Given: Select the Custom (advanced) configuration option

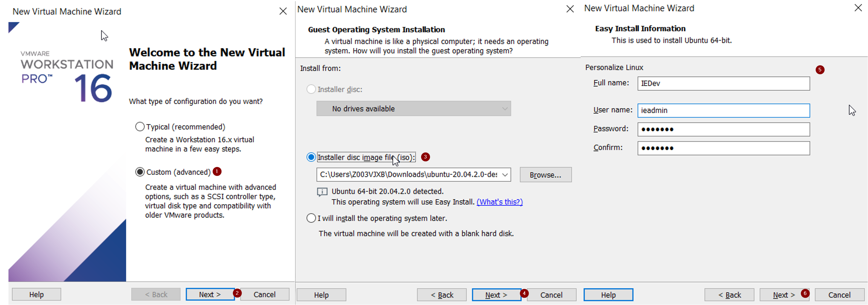Looking at the screenshot, I should [x=140, y=172].
